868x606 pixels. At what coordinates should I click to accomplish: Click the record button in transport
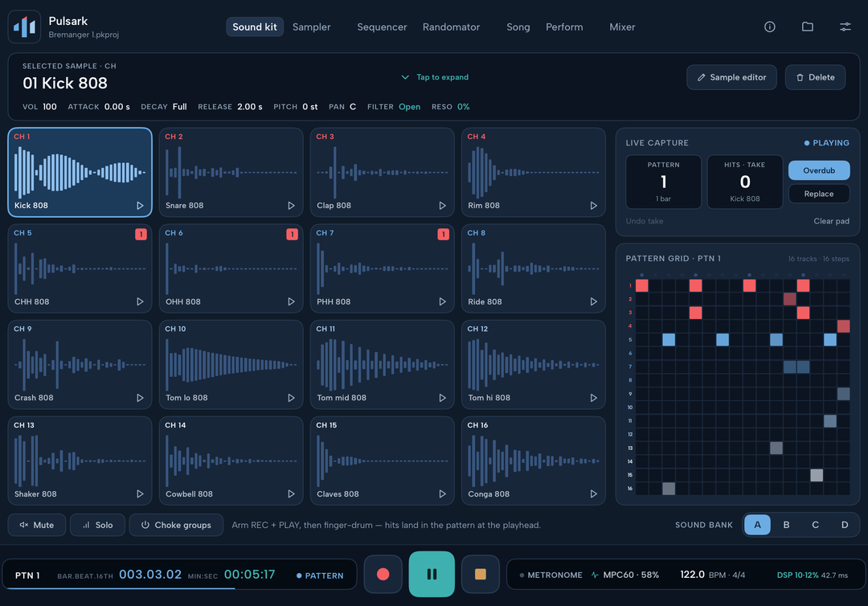tap(383, 574)
